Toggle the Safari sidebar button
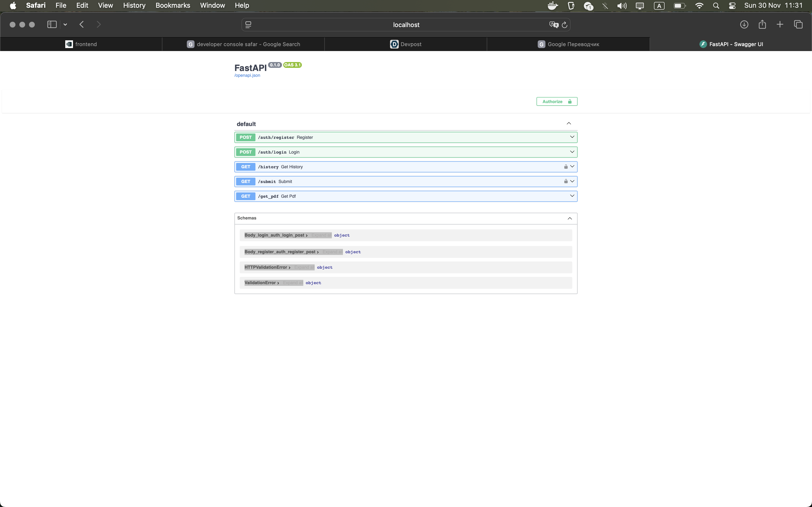812x507 pixels. point(52,24)
